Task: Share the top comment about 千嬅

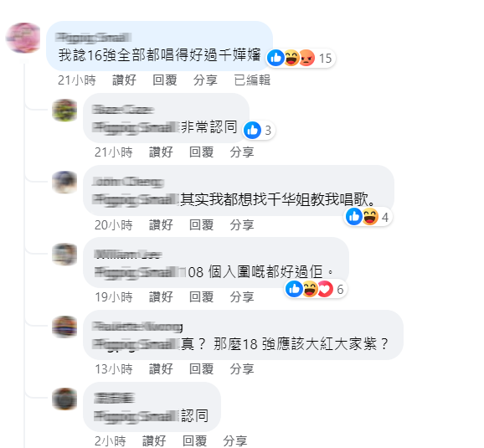Action: coord(205,80)
